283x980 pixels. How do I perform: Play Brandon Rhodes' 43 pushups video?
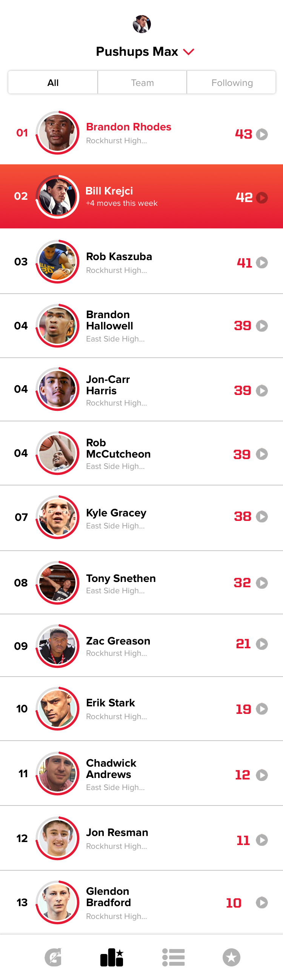pyautogui.click(x=261, y=134)
